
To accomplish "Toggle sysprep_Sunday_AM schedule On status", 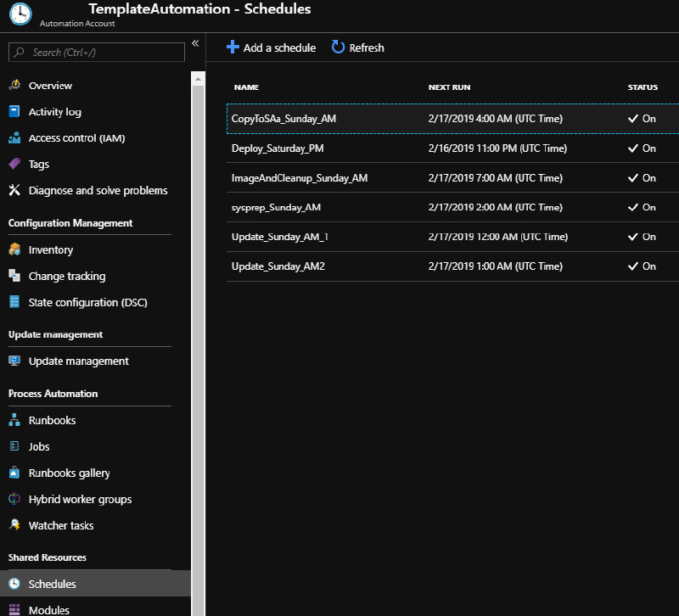I will pos(643,207).
